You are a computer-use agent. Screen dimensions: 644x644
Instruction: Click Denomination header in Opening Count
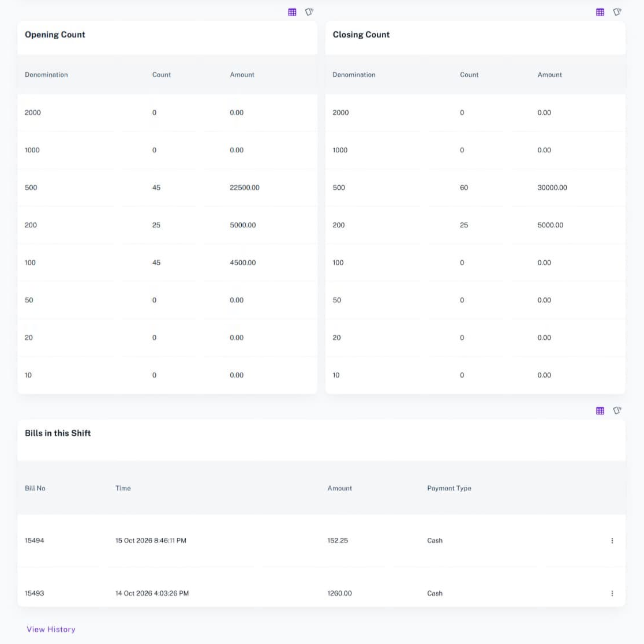point(46,75)
